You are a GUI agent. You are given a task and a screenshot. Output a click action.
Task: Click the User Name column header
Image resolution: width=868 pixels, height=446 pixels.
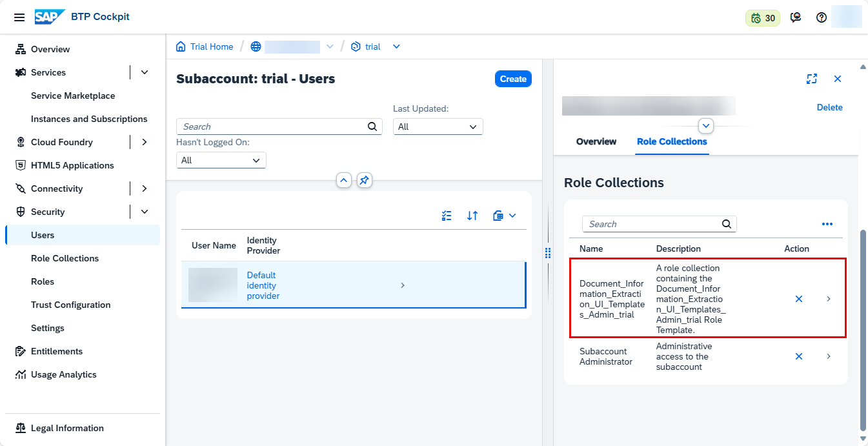point(214,245)
